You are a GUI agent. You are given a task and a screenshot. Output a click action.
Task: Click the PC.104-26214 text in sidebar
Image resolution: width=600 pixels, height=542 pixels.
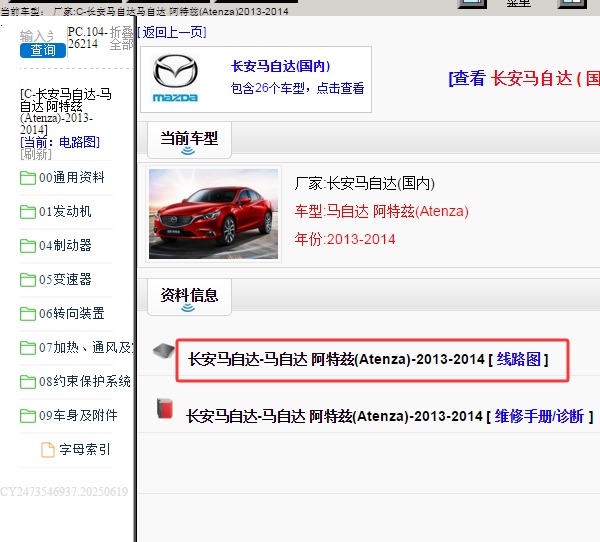click(x=87, y=38)
